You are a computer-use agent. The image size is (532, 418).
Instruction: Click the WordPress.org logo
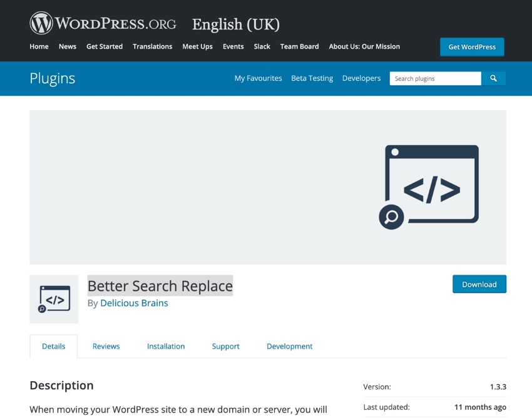point(103,23)
